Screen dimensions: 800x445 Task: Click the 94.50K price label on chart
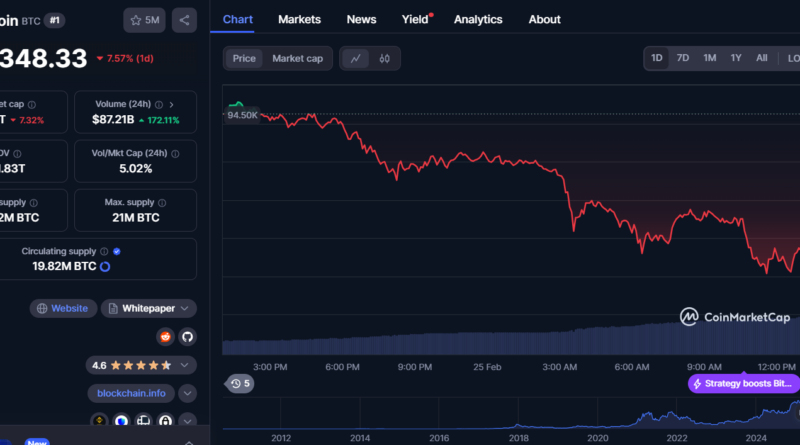pos(242,115)
